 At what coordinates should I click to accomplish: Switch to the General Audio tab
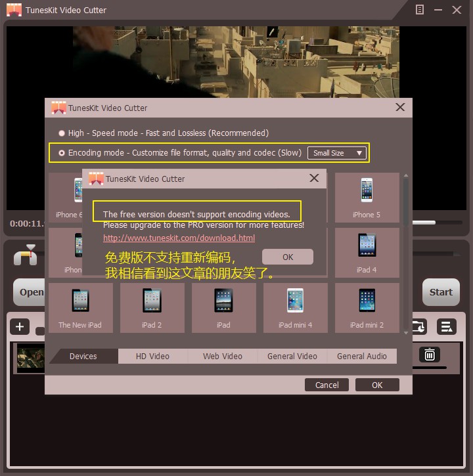(x=362, y=356)
